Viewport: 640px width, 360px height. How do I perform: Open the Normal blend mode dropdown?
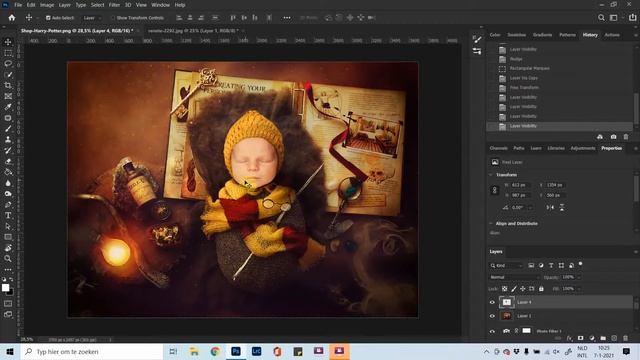point(514,277)
